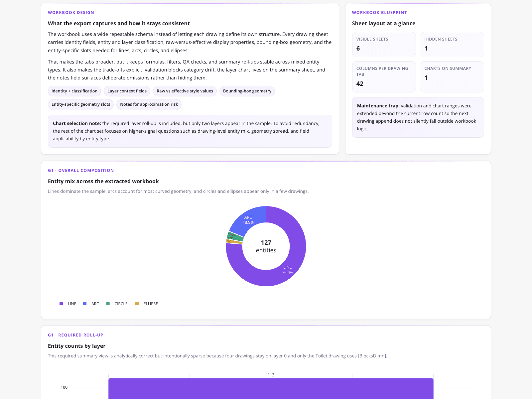The image size is (532, 399).
Task: Click the 'Notes for approximation risk' chip
Action: tap(149, 104)
